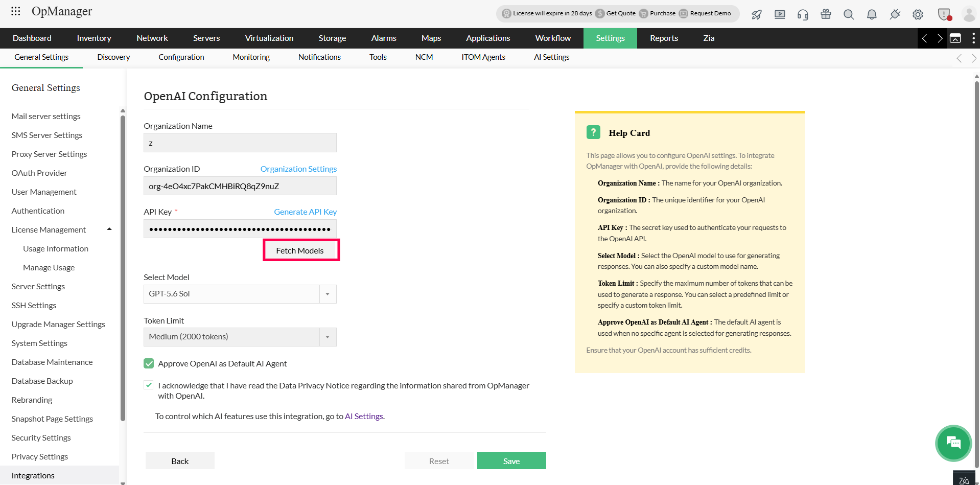Open the vertical three-dot menu
Viewport: 980px width, 485px height.
pos(973,38)
